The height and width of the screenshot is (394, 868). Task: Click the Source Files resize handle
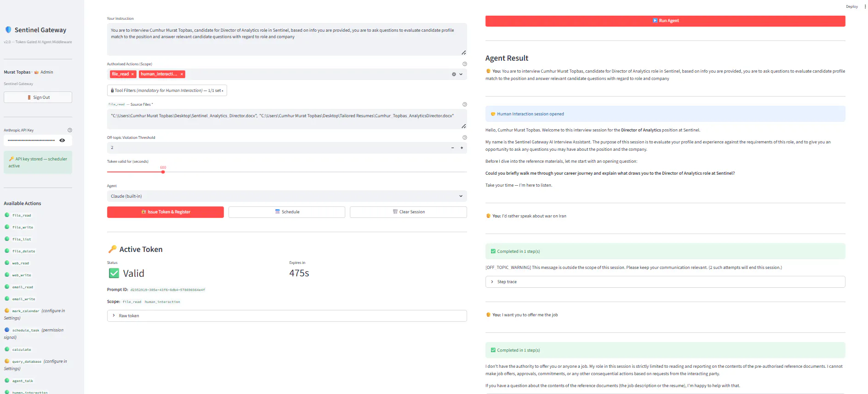pyautogui.click(x=463, y=126)
